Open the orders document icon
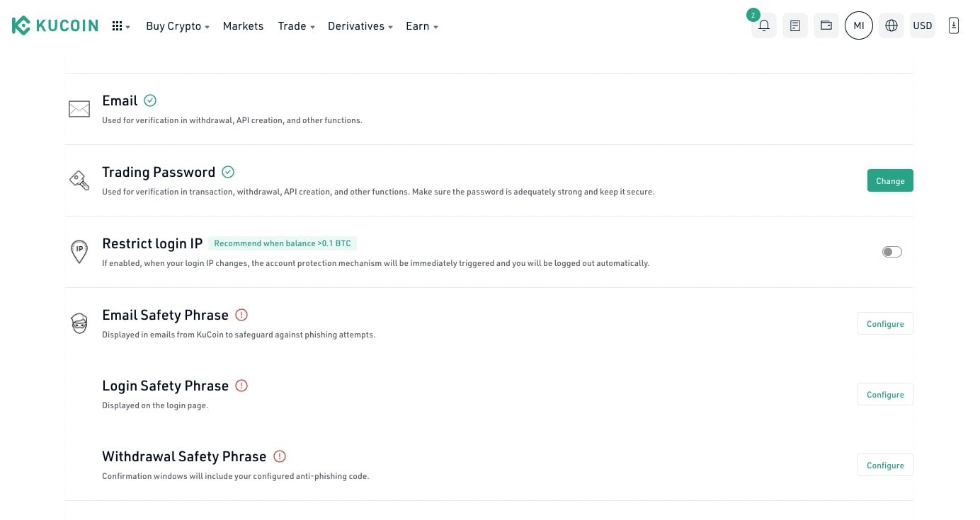Viewport: 980px width, 520px height. (794, 26)
